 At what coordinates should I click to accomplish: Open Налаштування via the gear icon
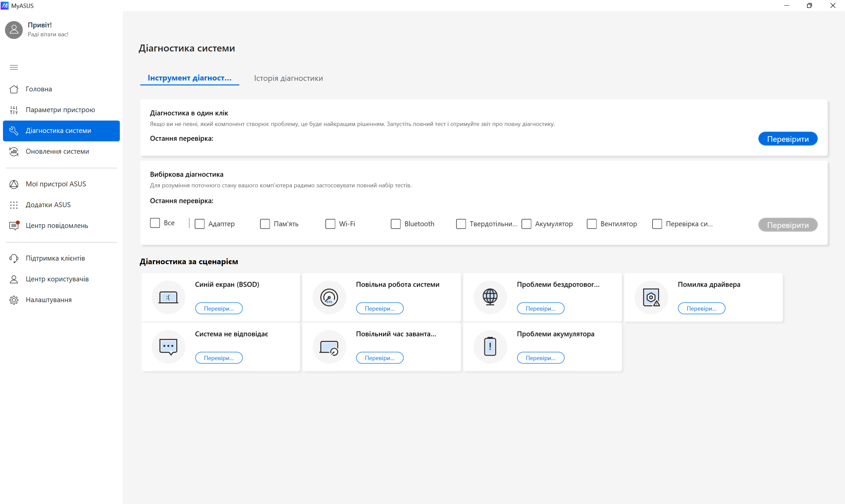[14, 300]
